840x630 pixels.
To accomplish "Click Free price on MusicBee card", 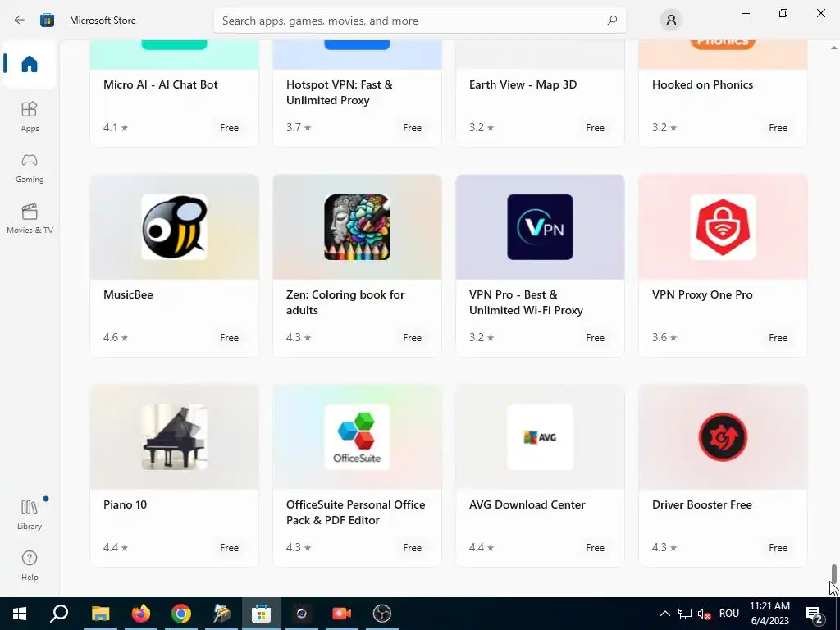I will (230, 337).
